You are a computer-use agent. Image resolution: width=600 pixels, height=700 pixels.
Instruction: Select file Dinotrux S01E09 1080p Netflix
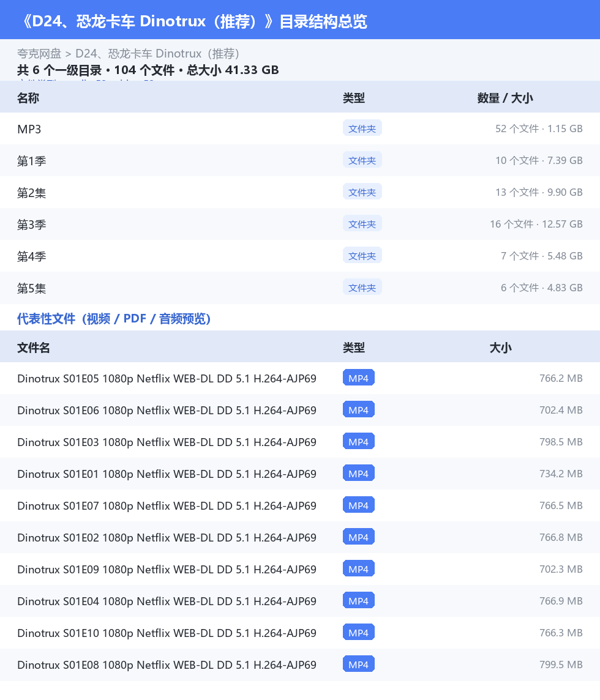167,570
